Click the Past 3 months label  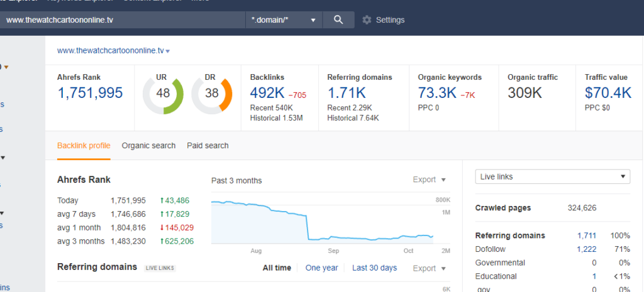point(236,180)
